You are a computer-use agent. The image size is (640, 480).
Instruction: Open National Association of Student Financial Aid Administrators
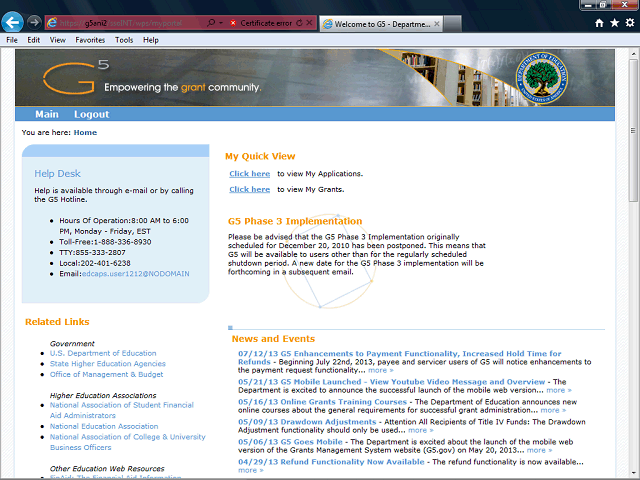pos(122,410)
